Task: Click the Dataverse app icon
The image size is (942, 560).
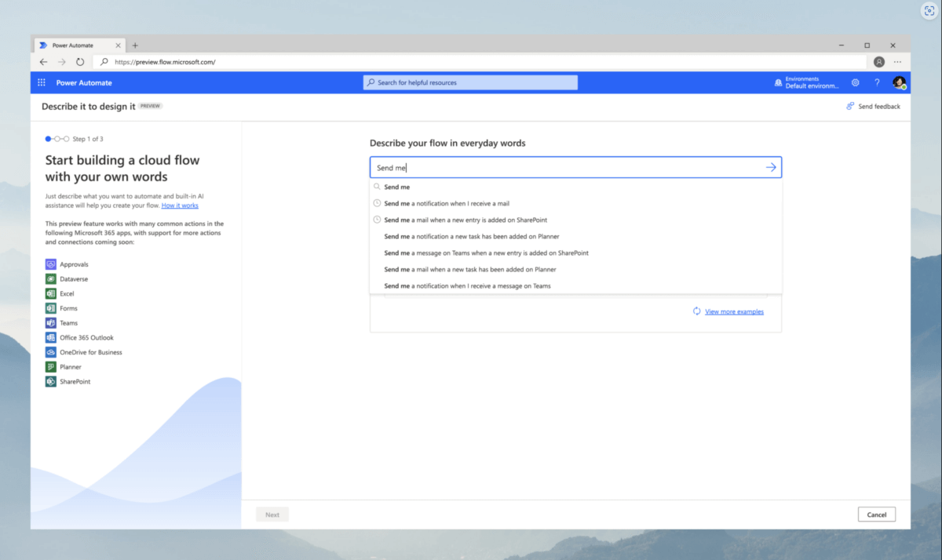Action: pos(51,278)
